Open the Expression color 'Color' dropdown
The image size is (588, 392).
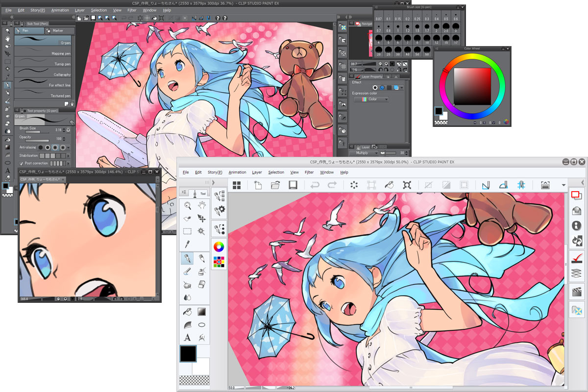coord(371,99)
